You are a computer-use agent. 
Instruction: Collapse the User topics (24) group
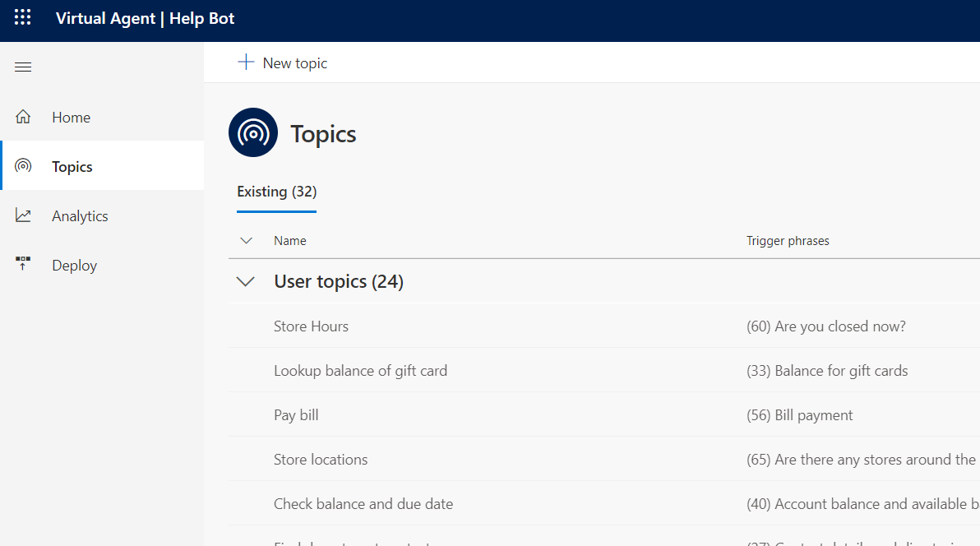click(246, 281)
